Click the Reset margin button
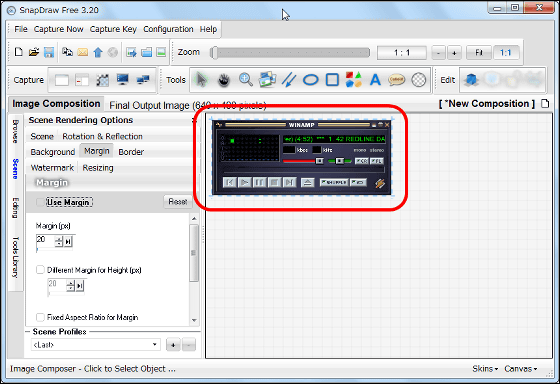 coord(178,202)
